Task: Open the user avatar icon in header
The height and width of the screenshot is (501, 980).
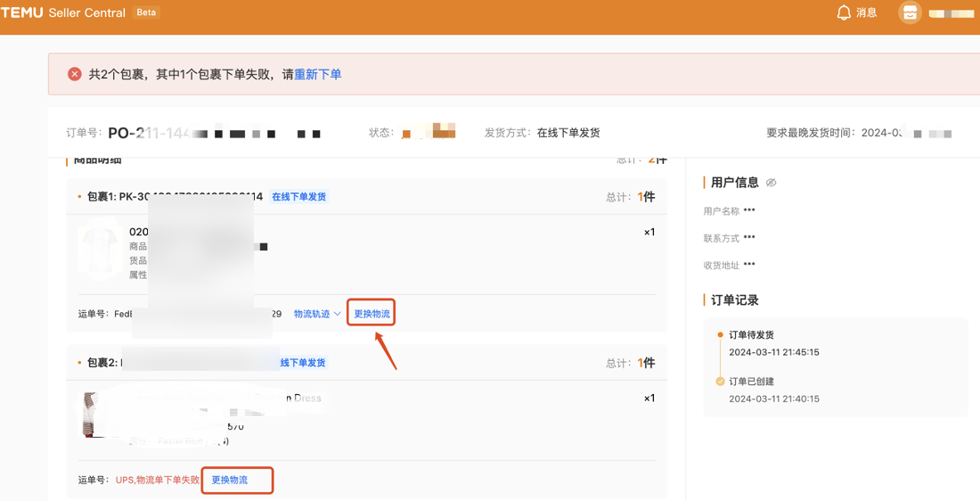Action: tap(909, 12)
